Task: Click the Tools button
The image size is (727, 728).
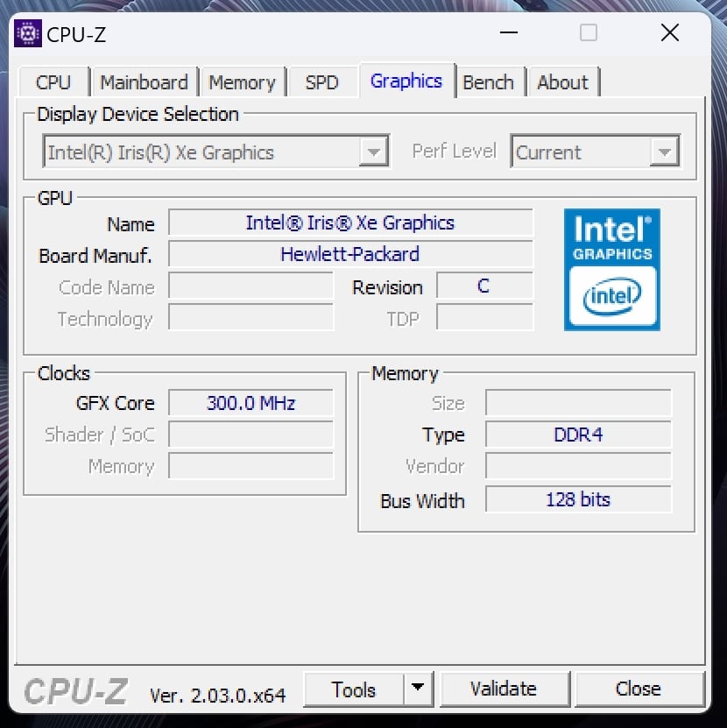Action: pos(354,689)
